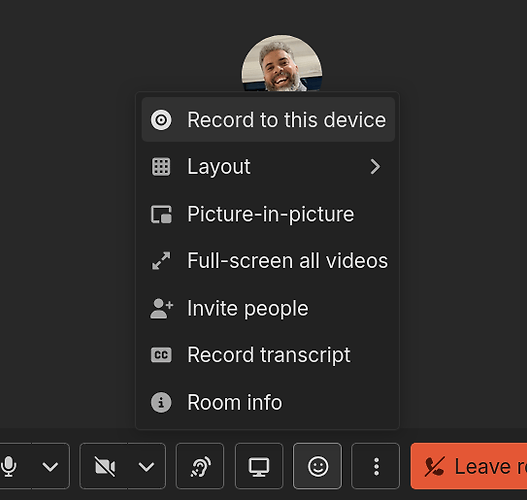Toggle noise suppression ear icon

point(200,466)
